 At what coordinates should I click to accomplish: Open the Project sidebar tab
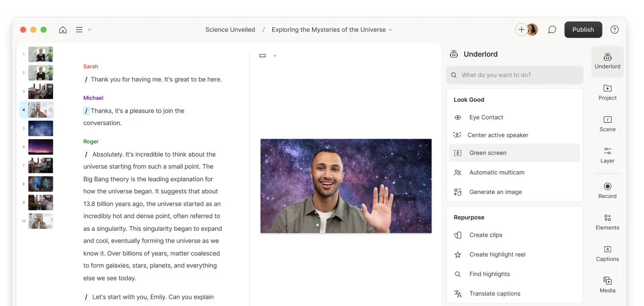pyautogui.click(x=607, y=92)
